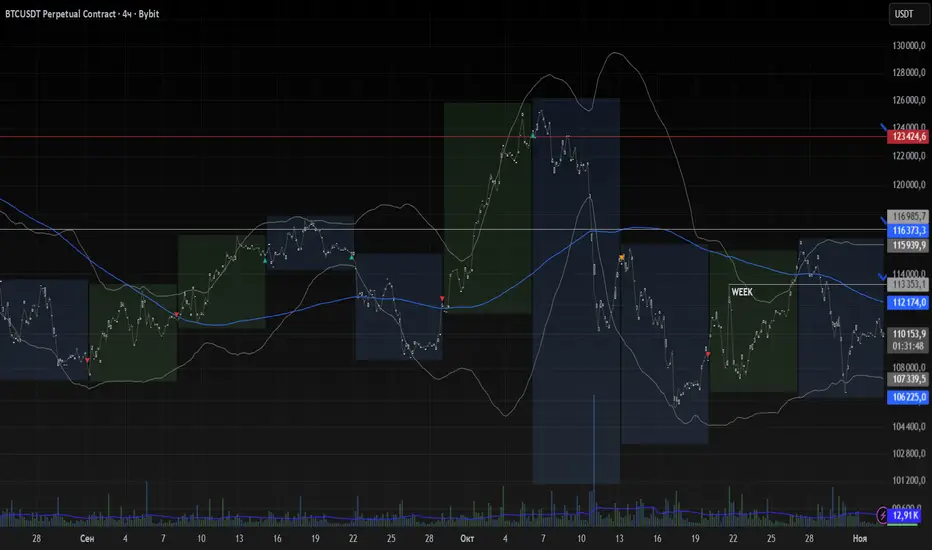The height and width of the screenshot is (550, 932).
Task: Open the USDT currency selector
Action: coord(908,14)
